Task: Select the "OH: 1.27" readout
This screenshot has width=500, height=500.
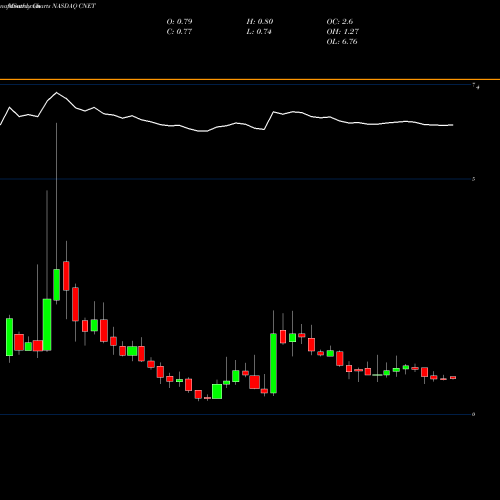Action: click(343, 32)
